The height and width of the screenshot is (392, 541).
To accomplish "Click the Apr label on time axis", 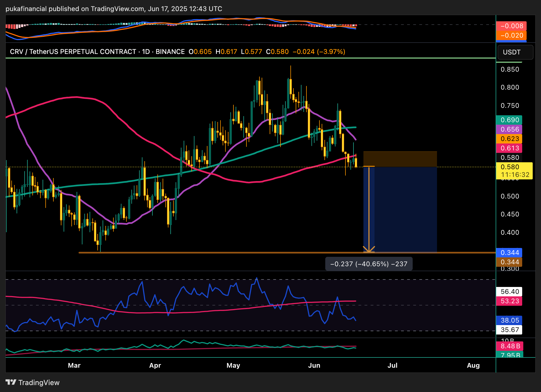I will [155, 365].
